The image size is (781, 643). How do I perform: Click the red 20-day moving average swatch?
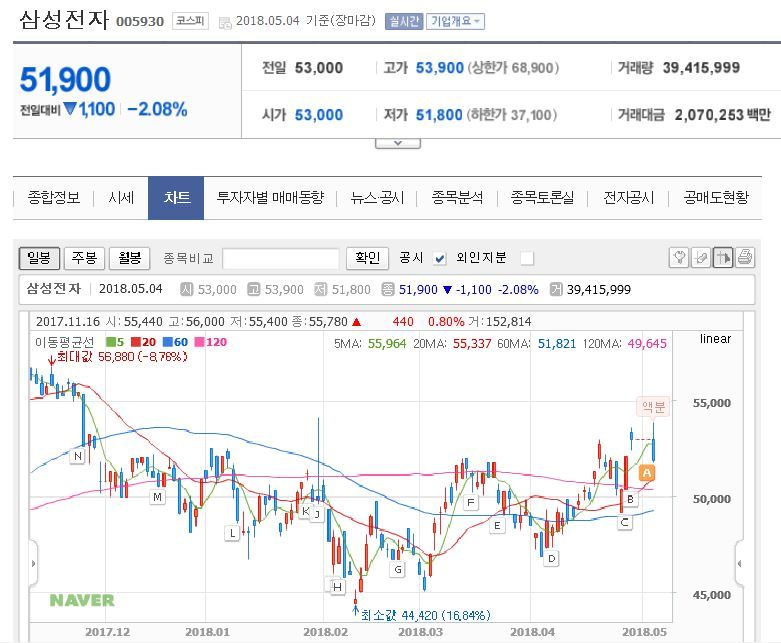135,342
